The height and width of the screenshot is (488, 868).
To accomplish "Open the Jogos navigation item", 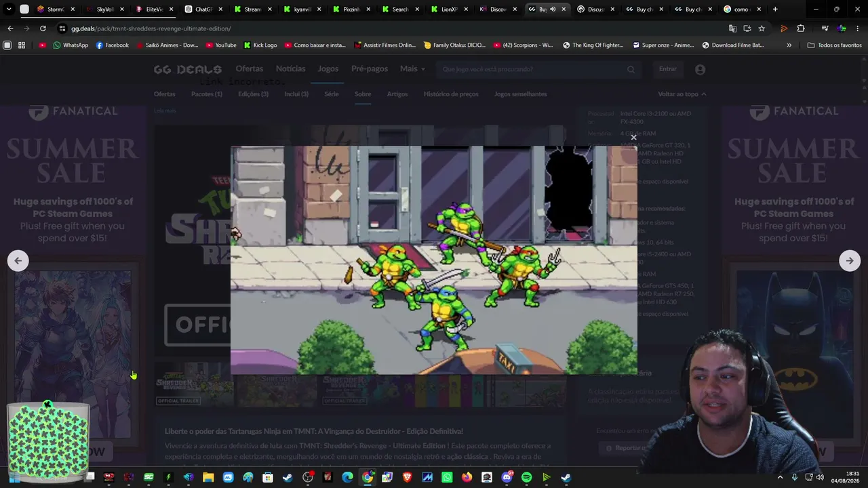I will tap(328, 69).
